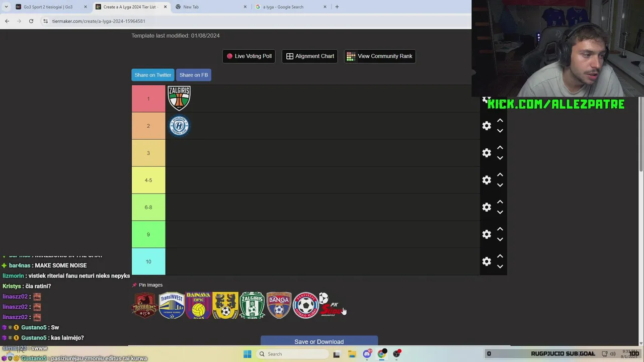Open settings gear for tier 10 row

click(x=487, y=261)
